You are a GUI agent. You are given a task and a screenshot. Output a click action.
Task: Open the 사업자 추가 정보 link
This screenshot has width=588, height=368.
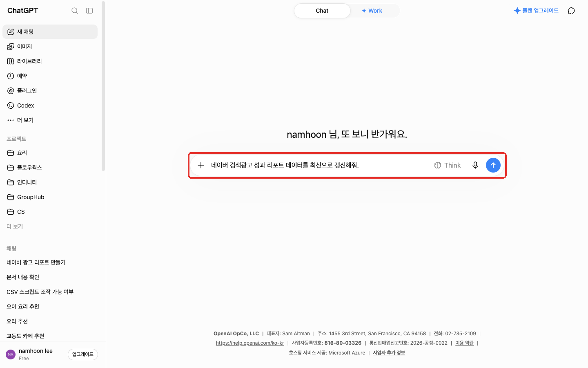(x=389, y=353)
